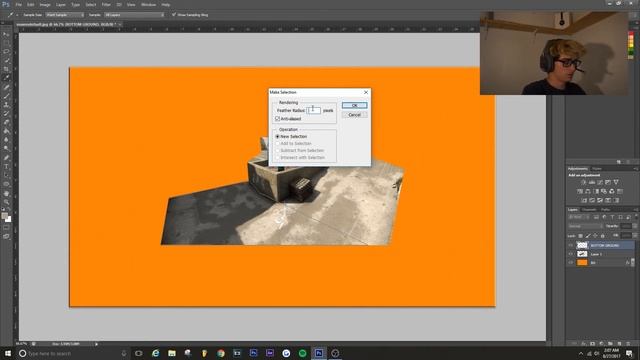This screenshot has height=360, width=640.
Task: Open the Sample Size dropdown
Action: (x=64, y=15)
